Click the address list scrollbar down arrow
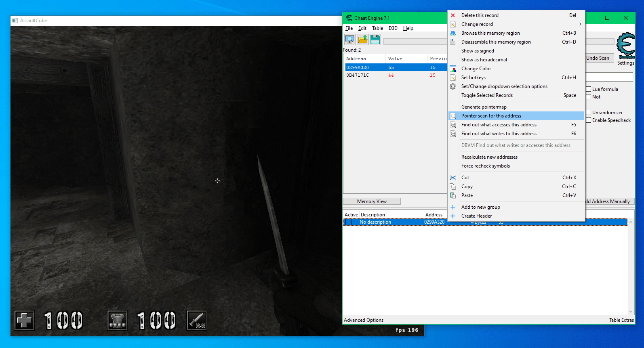Image resolution: width=644 pixels, height=348 pixels. [631, 311]
